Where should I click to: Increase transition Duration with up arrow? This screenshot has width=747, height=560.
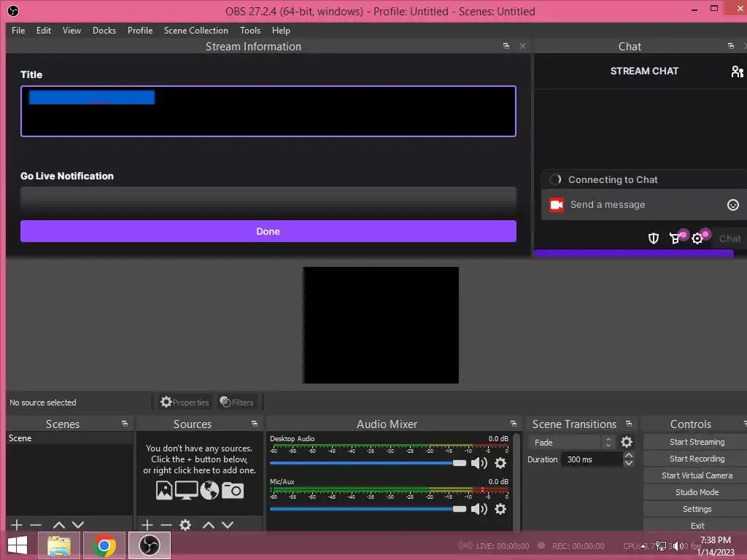click(629, 456)
